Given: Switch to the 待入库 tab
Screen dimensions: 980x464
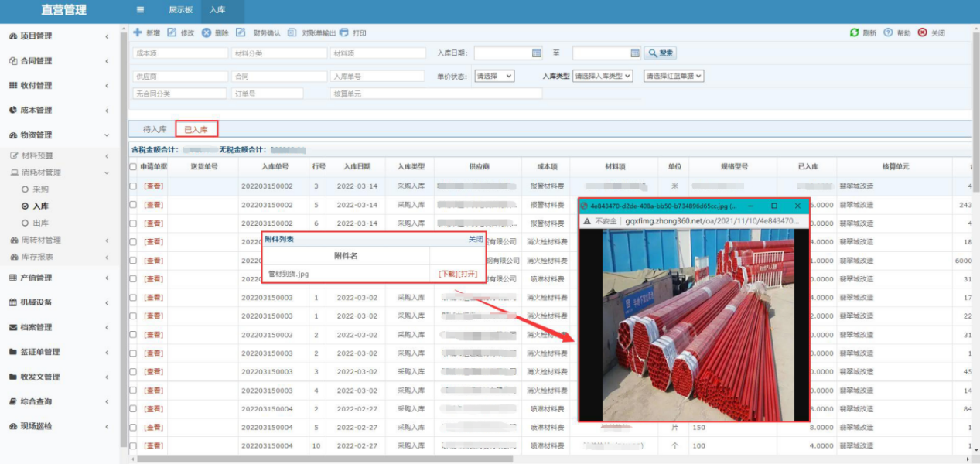Looking at the screenshot, I should pyautogui.click(x=155, y=129).
